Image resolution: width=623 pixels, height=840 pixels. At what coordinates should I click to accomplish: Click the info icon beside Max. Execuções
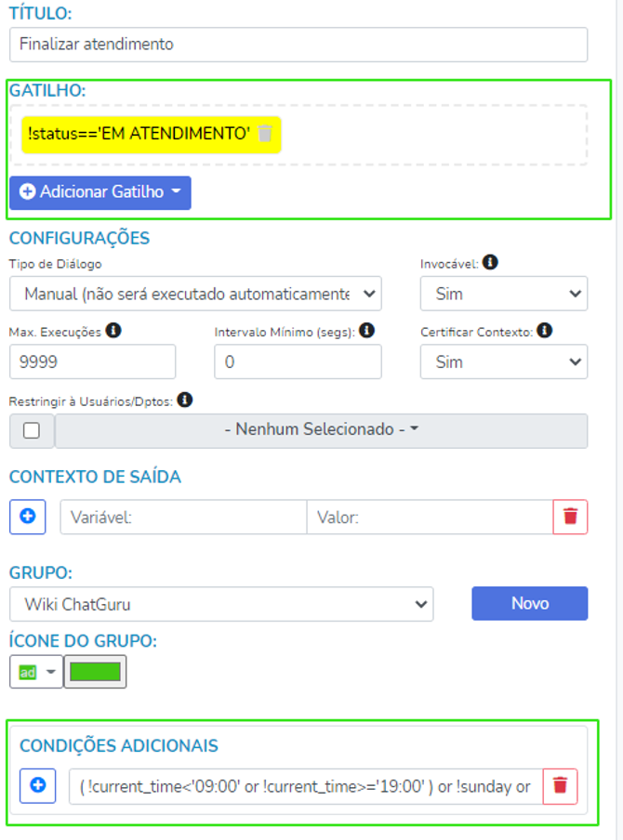[113, 330]
